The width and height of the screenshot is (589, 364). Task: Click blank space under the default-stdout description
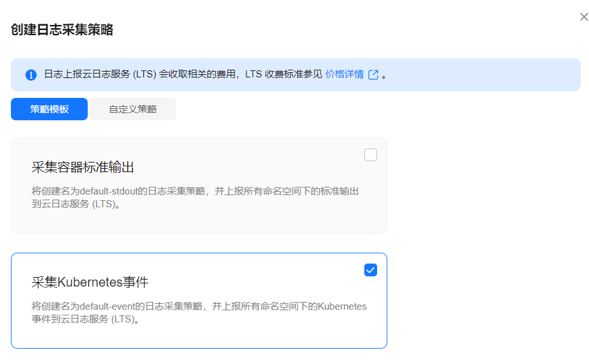click(x=199, y=221)
